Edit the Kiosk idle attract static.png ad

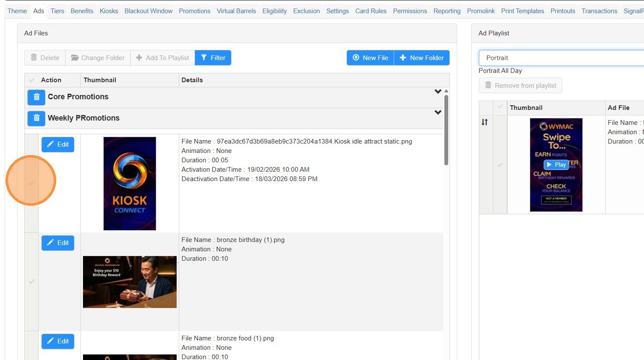[x=58, y=144]
